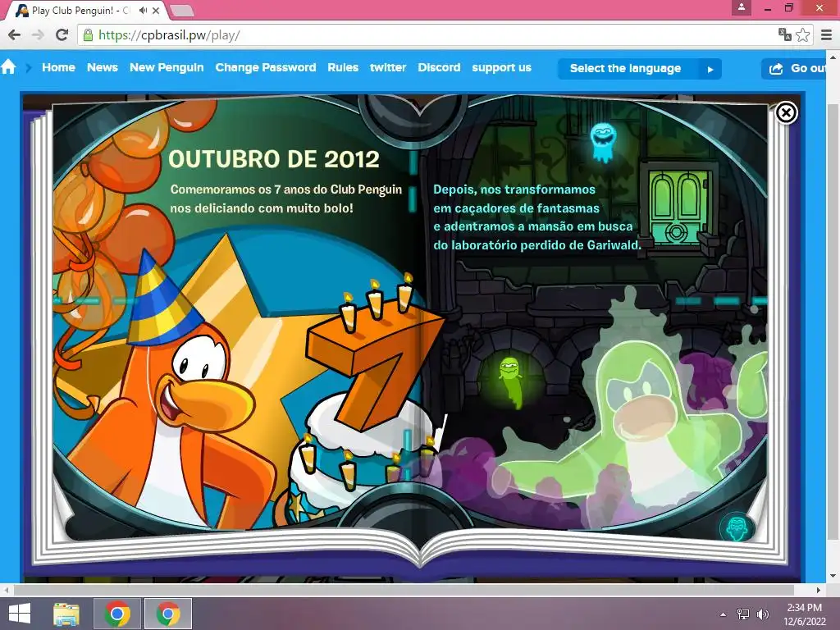Click the network icon in the system tray
This screenshot has height=630, width=840.
click(x=743, y=614)
